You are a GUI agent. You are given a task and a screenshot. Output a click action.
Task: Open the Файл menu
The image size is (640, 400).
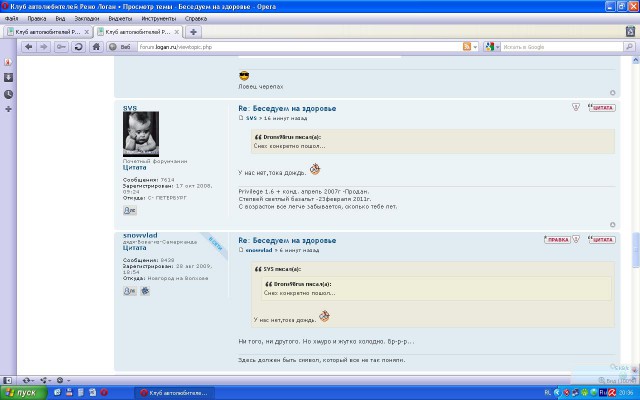click(11, 18)
